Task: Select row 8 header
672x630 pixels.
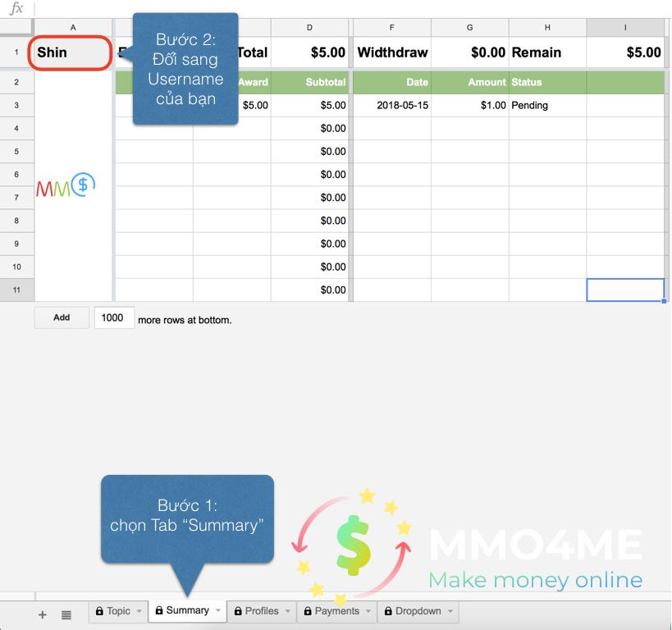Action: [16, 221]
